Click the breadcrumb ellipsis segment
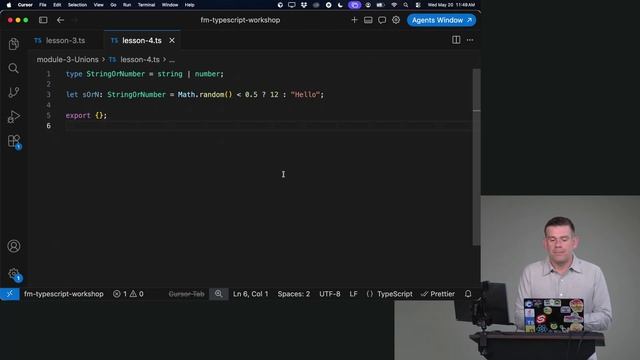Viewport: 640px width, 360px height. (x=172, y=60)
